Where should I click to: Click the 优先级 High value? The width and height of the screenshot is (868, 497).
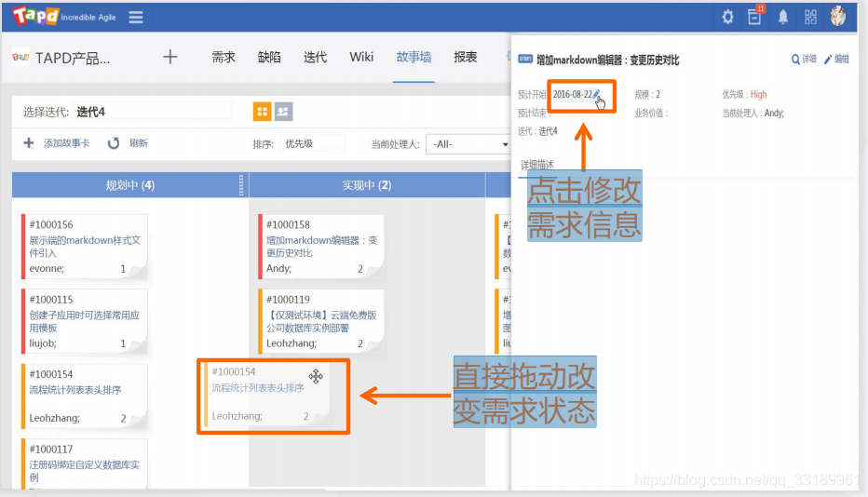click(x=758, y=94)
